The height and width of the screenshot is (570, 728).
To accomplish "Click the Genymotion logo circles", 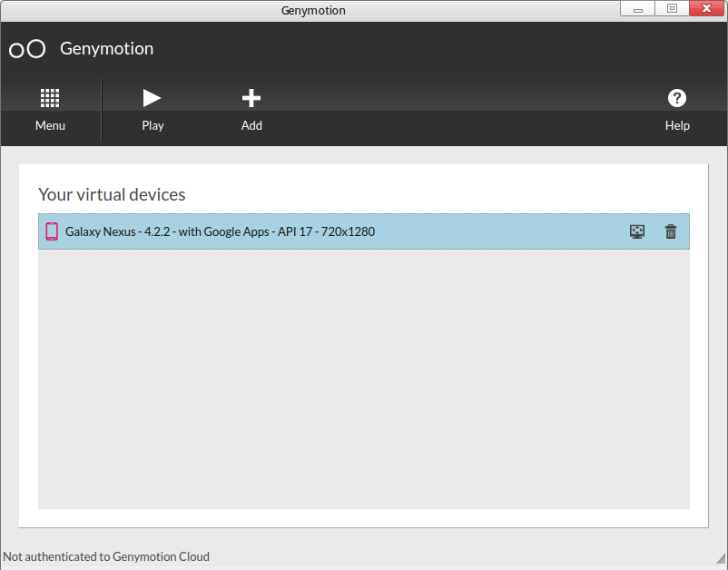I will click(27, 49).
